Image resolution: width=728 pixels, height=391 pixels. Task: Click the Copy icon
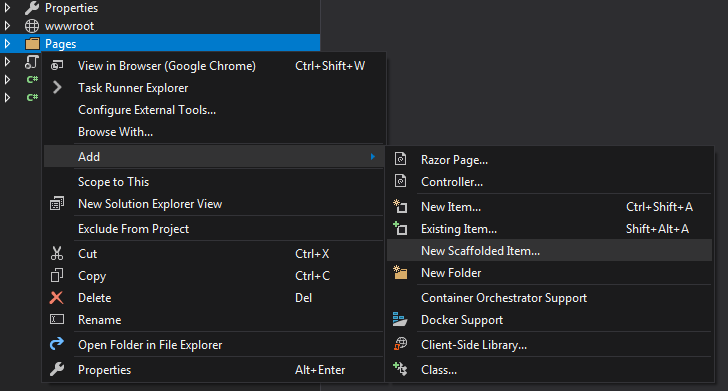click(57, 275)
